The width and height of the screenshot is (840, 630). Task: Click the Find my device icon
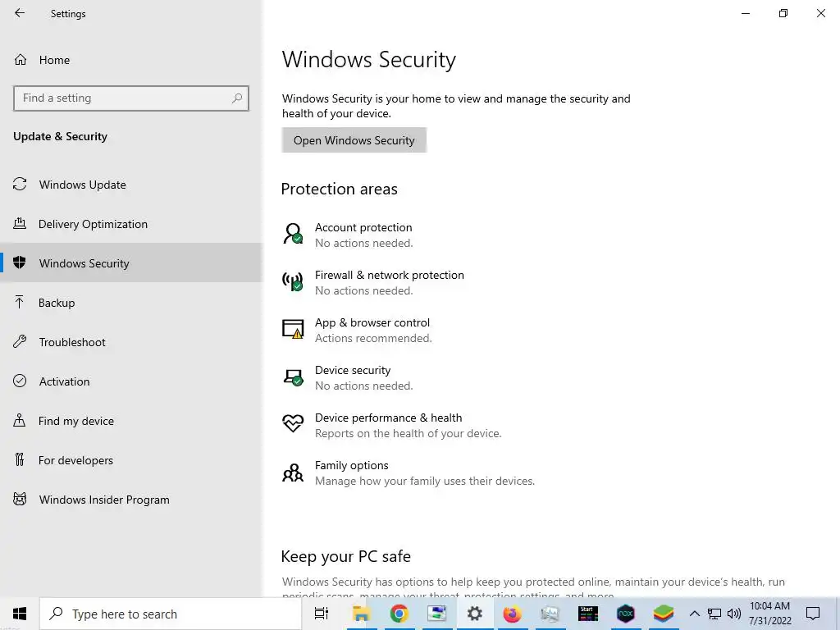click(x=20, y=421)
